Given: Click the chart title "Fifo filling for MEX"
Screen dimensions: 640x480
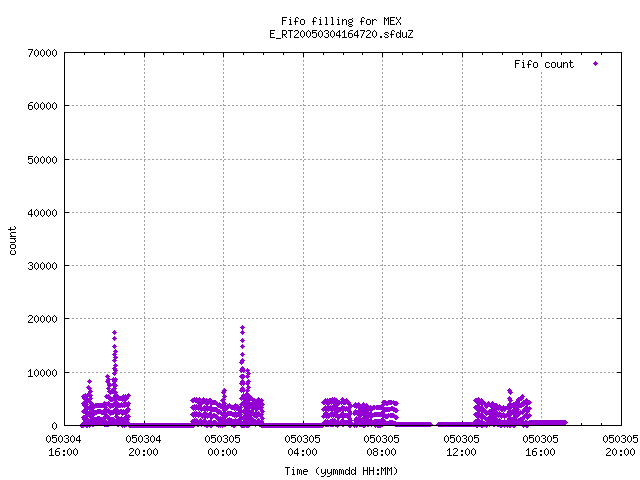Looking at the screenshot, I should pos(341,21).
